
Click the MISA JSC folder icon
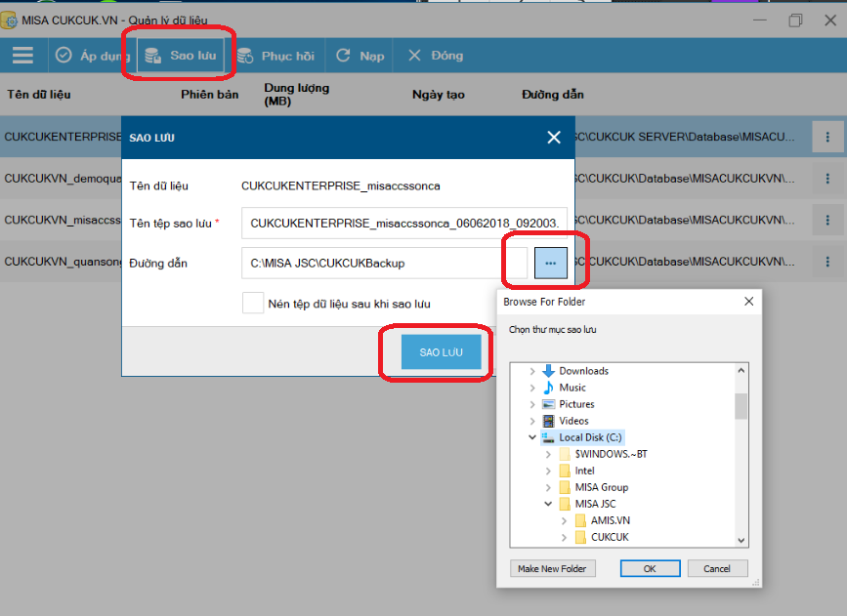[x=565, y=504]
